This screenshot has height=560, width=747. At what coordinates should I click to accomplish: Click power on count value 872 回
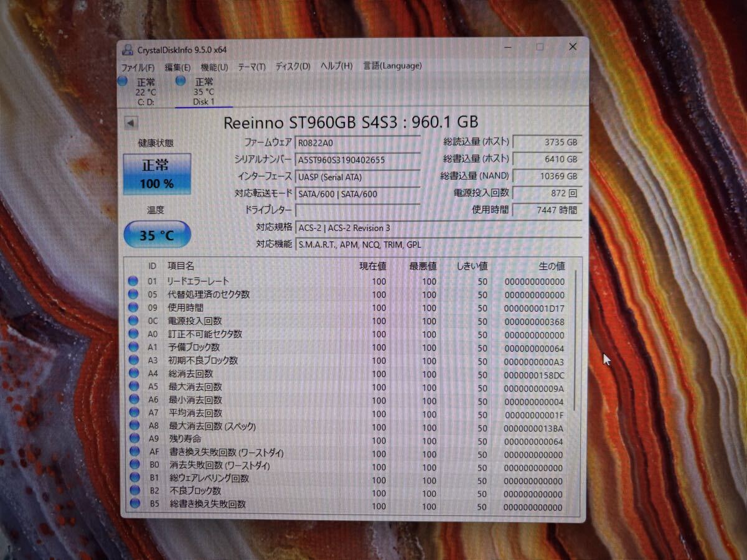(x=548, y=193)
